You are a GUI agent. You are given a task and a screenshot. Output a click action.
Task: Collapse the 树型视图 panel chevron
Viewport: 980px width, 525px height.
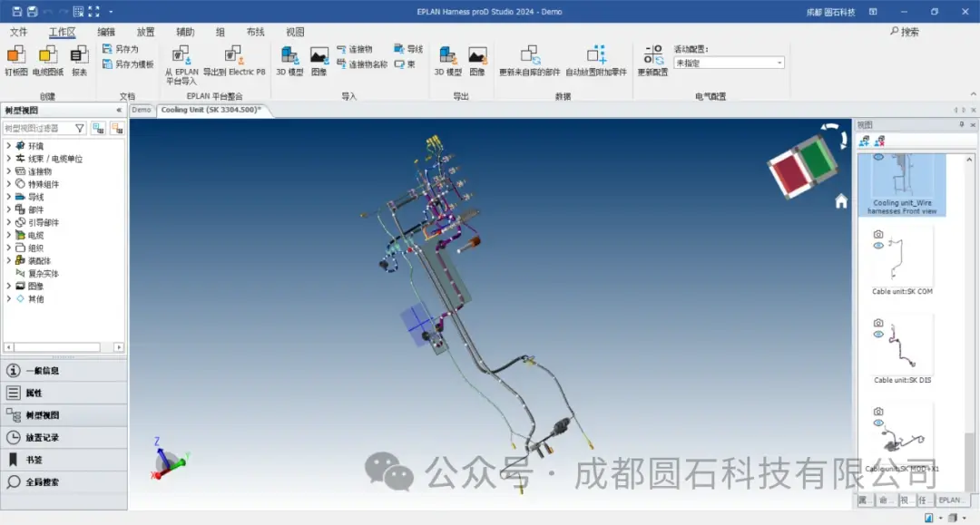coord(119,111)
